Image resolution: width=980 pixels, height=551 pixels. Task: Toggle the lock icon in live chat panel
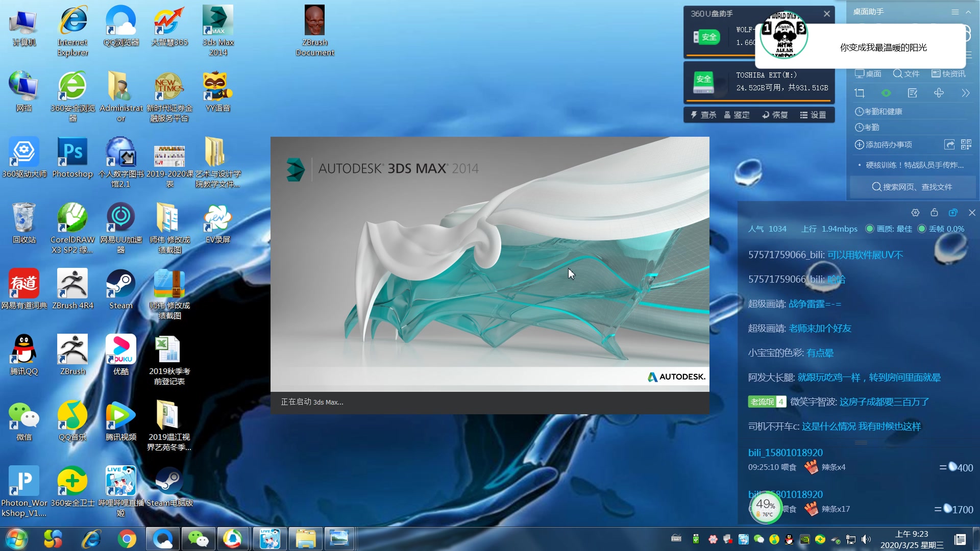pyautogui.click(x=934, y=213)
